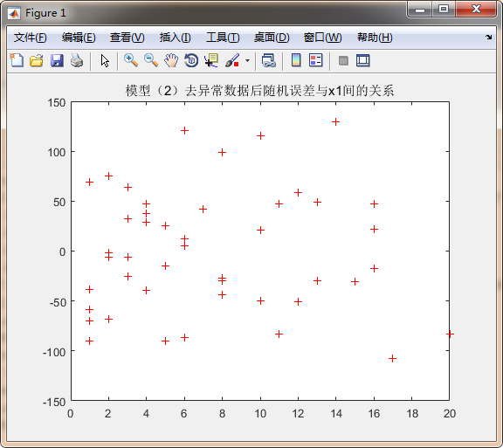Enable the Data Cursor tool
The height and width of the screenshot is (448, 503).
[x=211, y=60]
